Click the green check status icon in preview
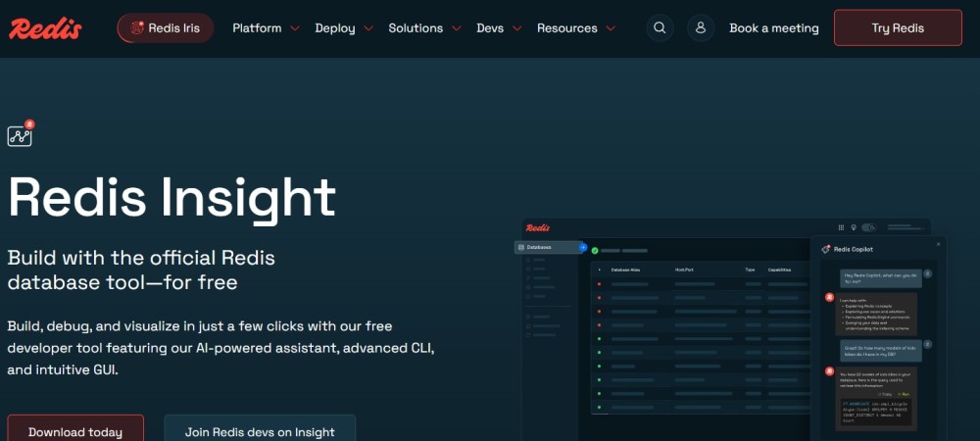This screenshot has height=441, width=980. 595,251
